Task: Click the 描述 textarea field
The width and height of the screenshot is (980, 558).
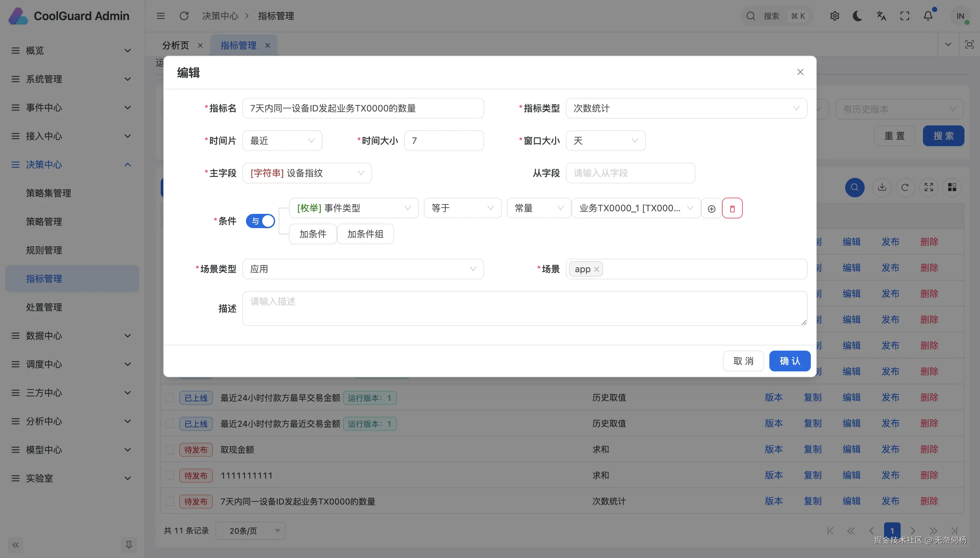Action: (524, 308)
